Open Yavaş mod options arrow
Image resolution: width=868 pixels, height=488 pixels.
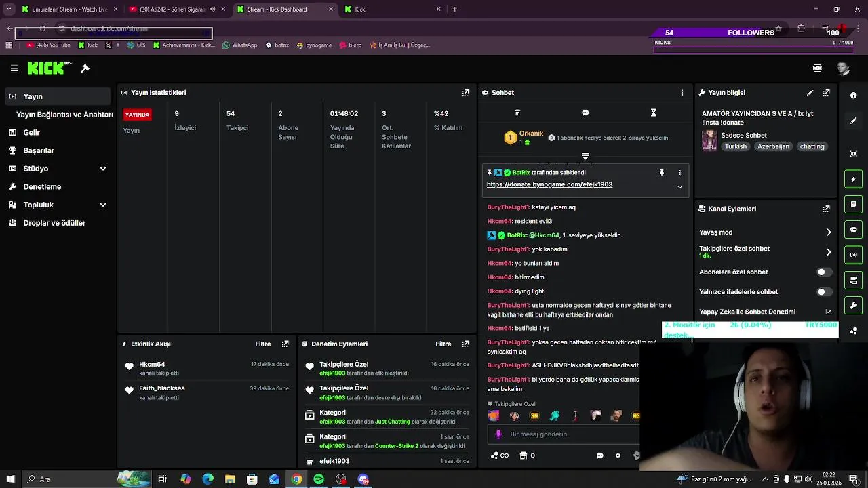click(829, 232)
